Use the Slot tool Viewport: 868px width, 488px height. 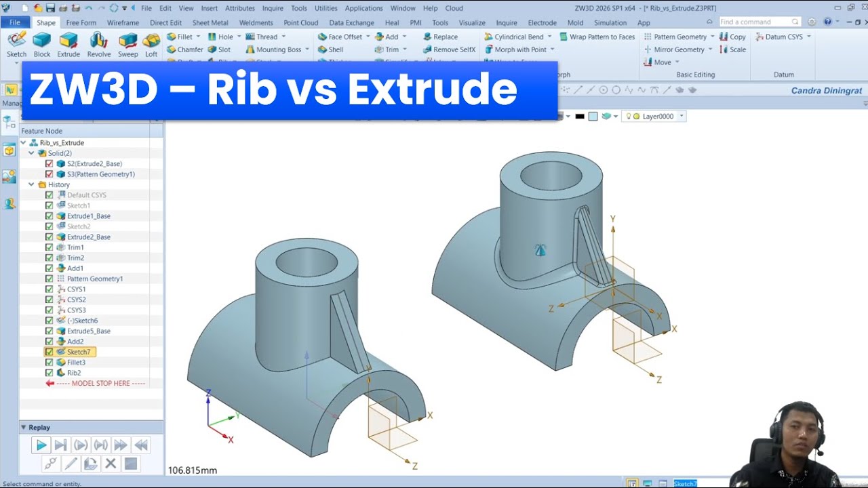219,49
